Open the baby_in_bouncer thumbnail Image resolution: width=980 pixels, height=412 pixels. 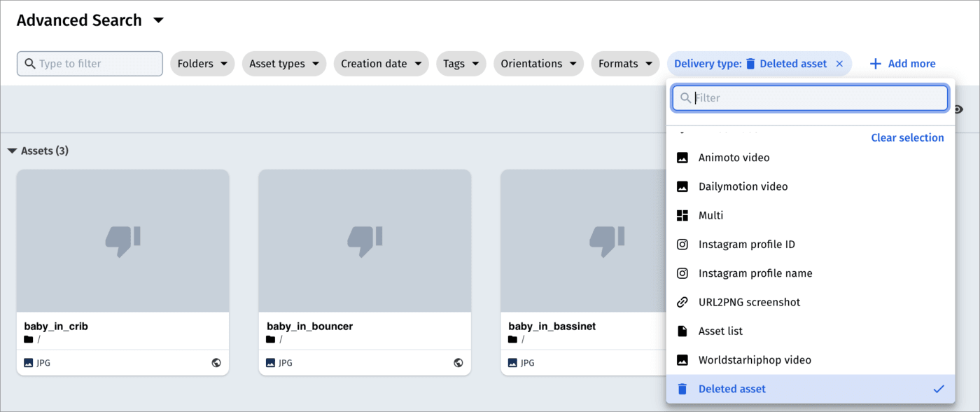pos(365,241)
